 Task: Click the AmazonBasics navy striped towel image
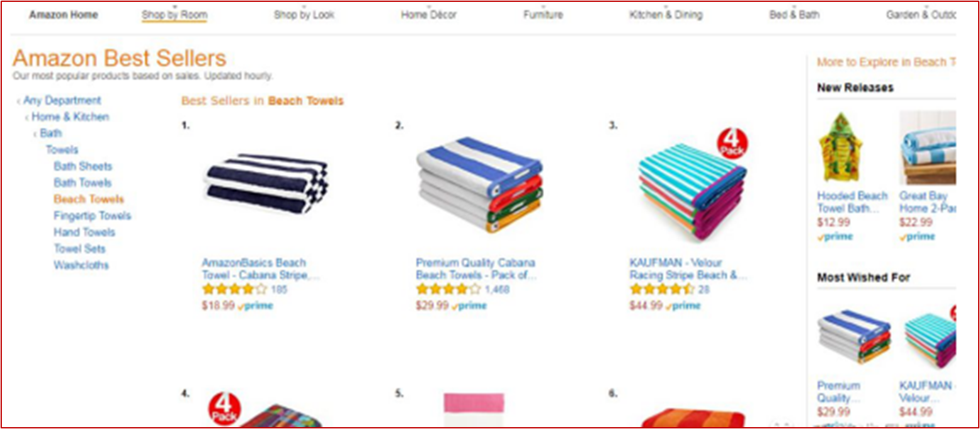[265, 183]
